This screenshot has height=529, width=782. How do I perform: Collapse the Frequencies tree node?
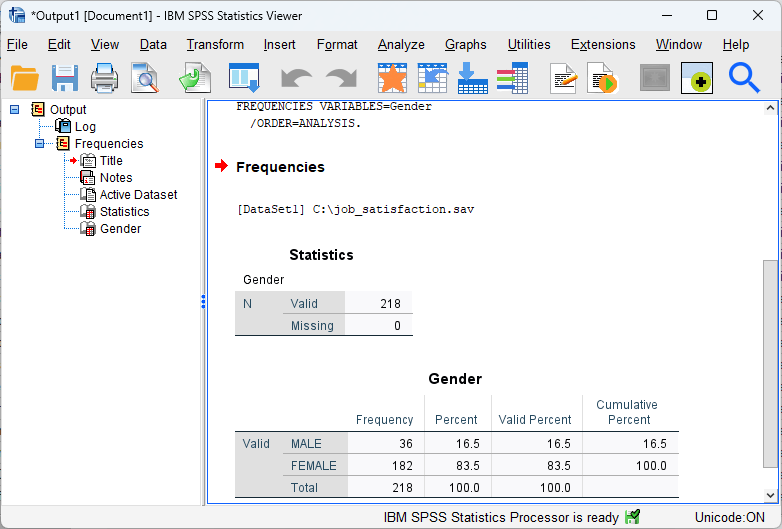click(39, 144)
